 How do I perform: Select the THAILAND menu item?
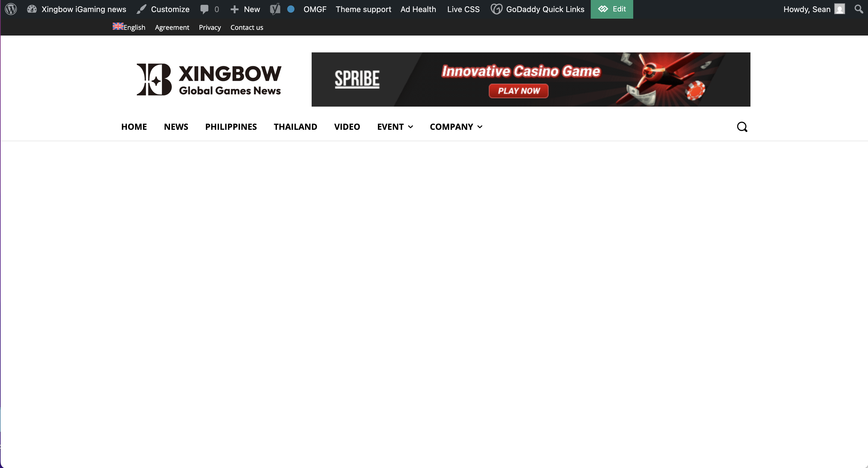pyautogui.click(x=295, y=127)
